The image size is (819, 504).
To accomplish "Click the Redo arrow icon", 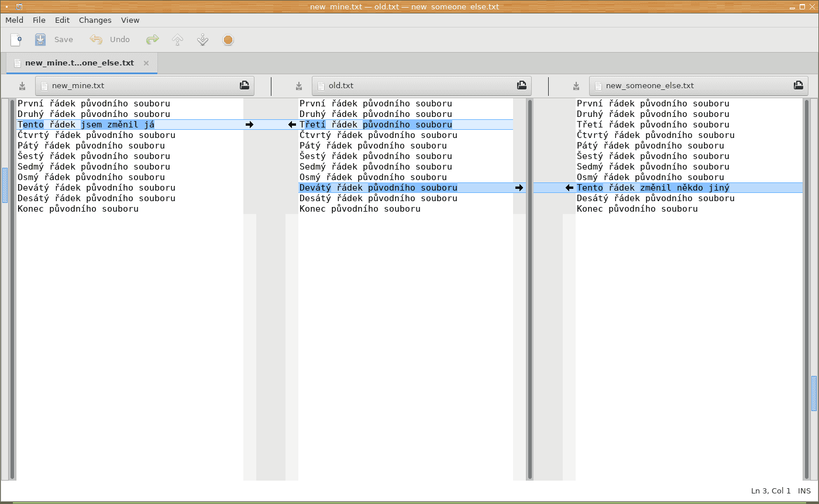I will (x=153, y=40).
